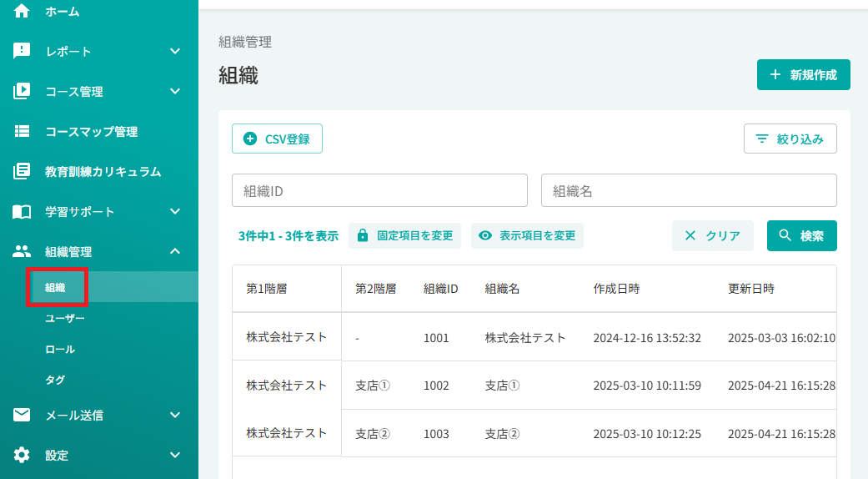The width and height of the screenshot is (868, 479).
Task: Focus the 組織ID input field
Action: [x=379, y=190]
